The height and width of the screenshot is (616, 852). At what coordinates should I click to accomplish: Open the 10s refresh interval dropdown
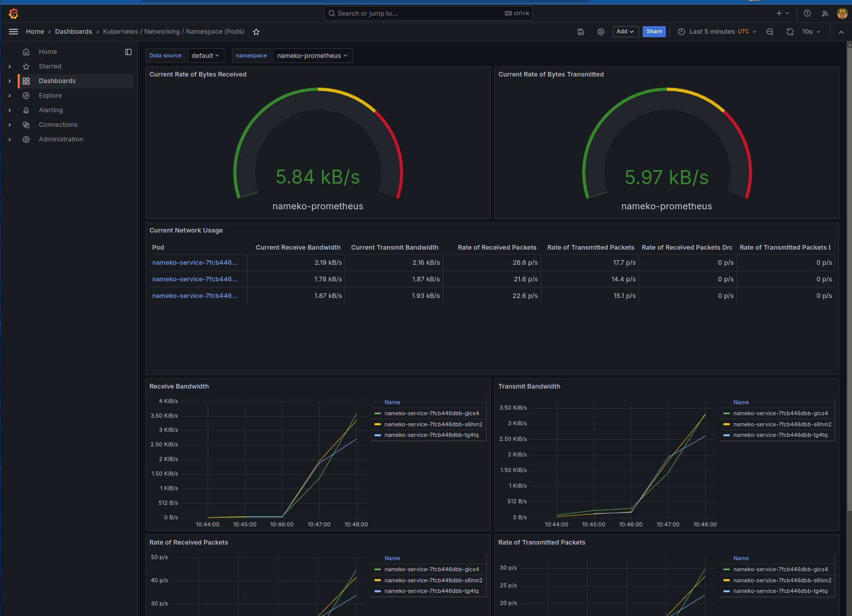(811, 32)
